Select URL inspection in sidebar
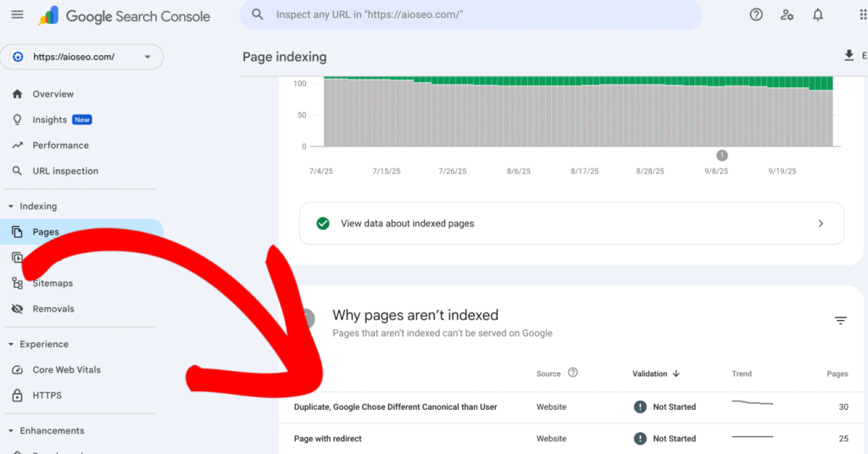This screenshot has height=454, width=868. 65,171
